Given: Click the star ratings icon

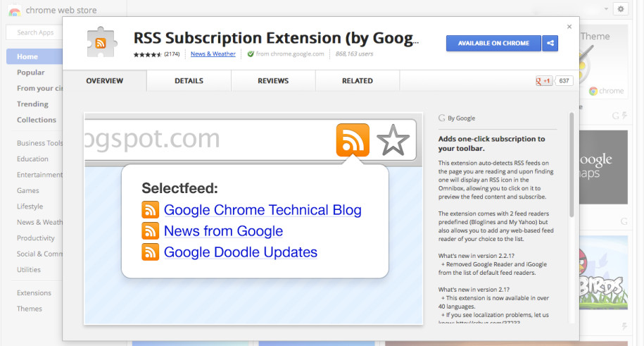Looking at the screenshot, I should (x=148, y=54).
